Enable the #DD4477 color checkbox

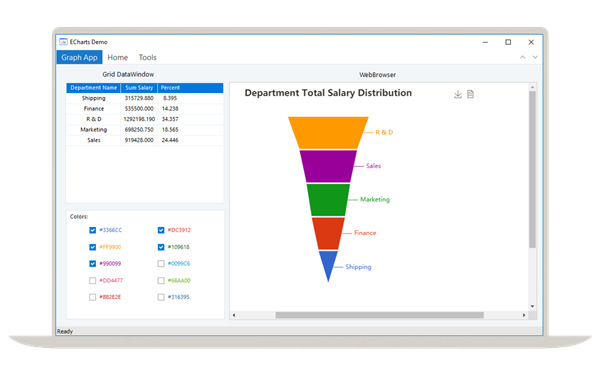click(x=93, y=280)
